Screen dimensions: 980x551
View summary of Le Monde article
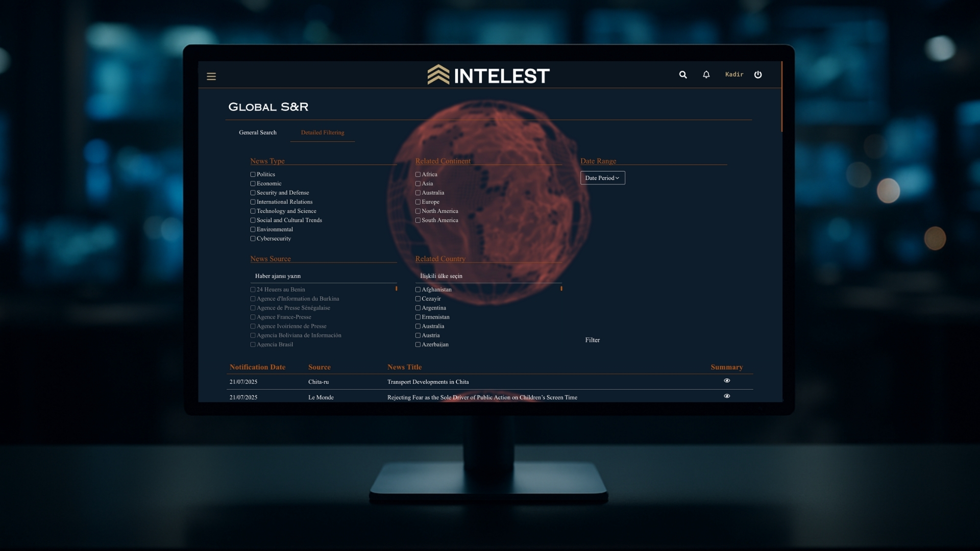pos(727,396)
